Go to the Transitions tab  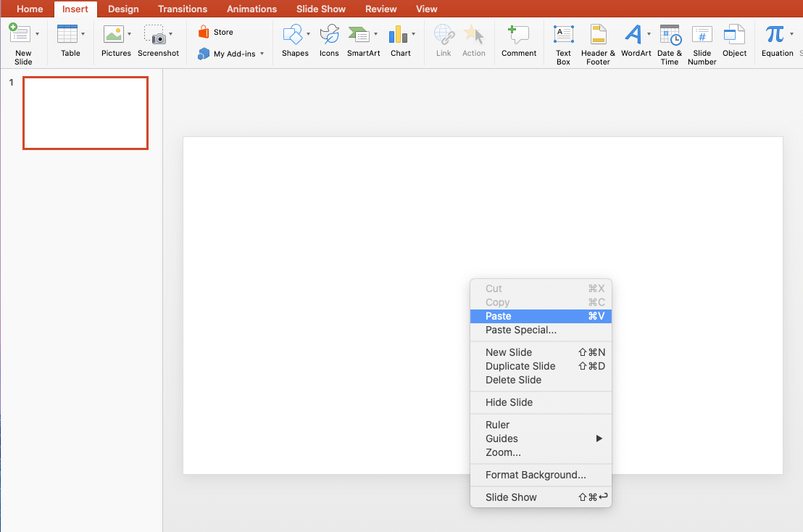click(x=183, y=9)
